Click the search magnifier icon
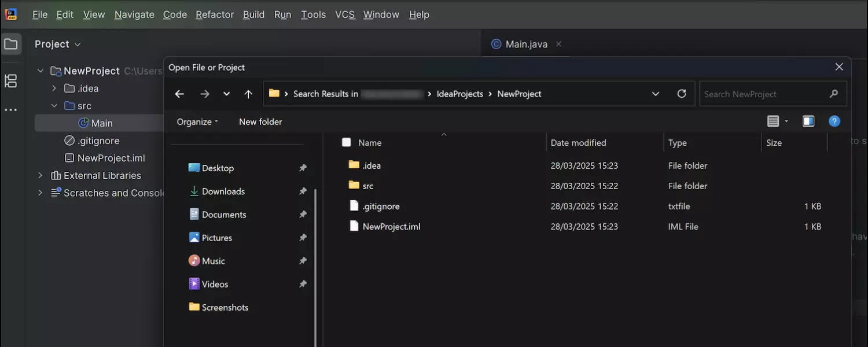This screenshot has width=868, height=347. click(x=834, y=94)
